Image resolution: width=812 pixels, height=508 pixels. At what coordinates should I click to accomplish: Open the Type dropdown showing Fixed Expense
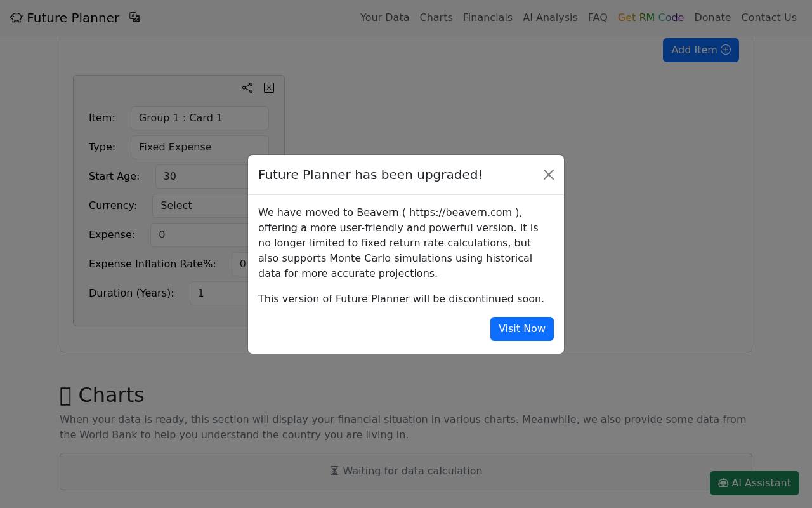pyautogui.click(x=200, y=147)
